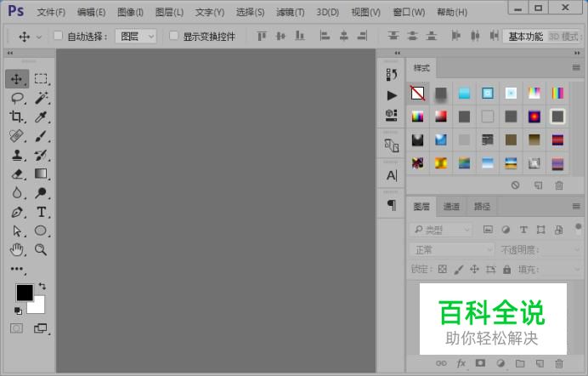Open the Character panel icon
Viewport: 588px width, 376px height.
[392, 175]
